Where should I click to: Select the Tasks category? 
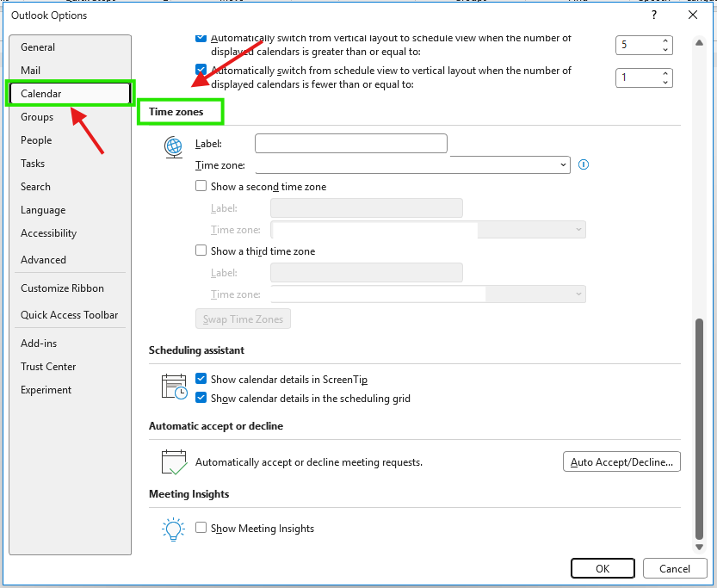70,164
